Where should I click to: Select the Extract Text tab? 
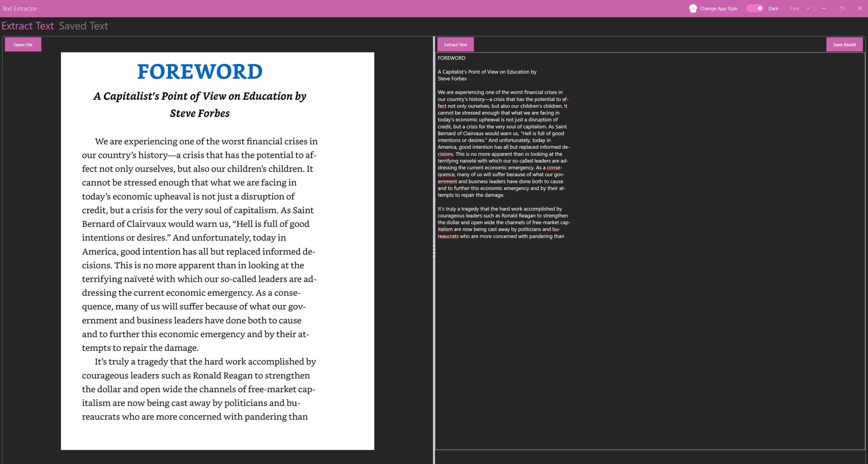[27, 26]
